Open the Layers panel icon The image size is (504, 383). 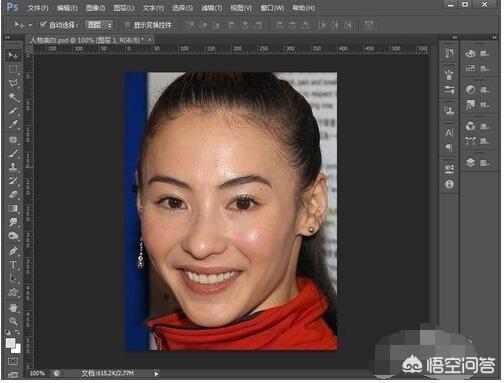click(x=471, y=163)
